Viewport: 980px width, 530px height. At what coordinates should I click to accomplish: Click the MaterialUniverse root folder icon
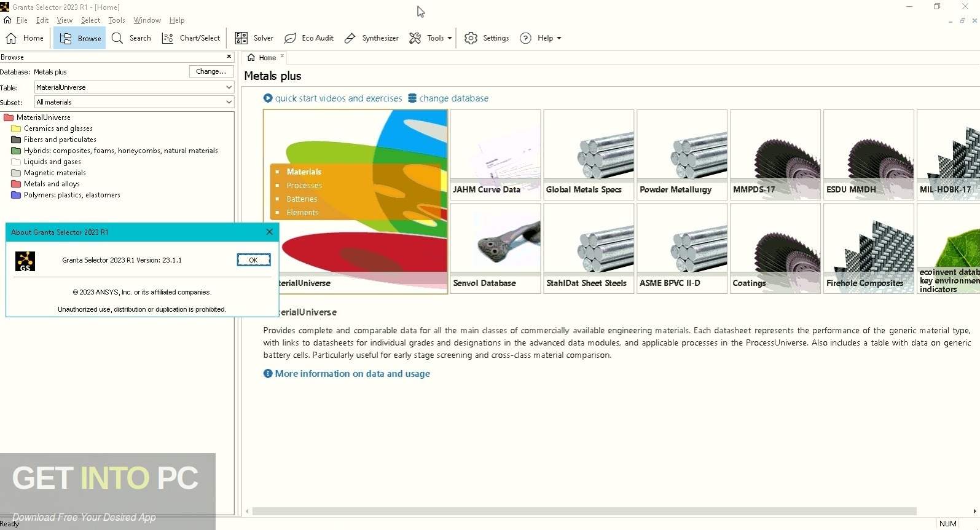(9, 117)
